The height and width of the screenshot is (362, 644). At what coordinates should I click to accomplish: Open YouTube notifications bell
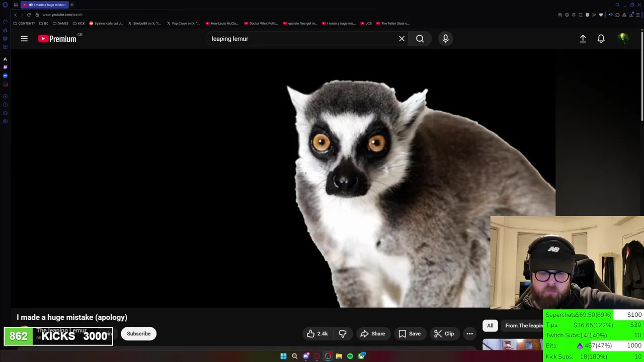tap(601, 39)
